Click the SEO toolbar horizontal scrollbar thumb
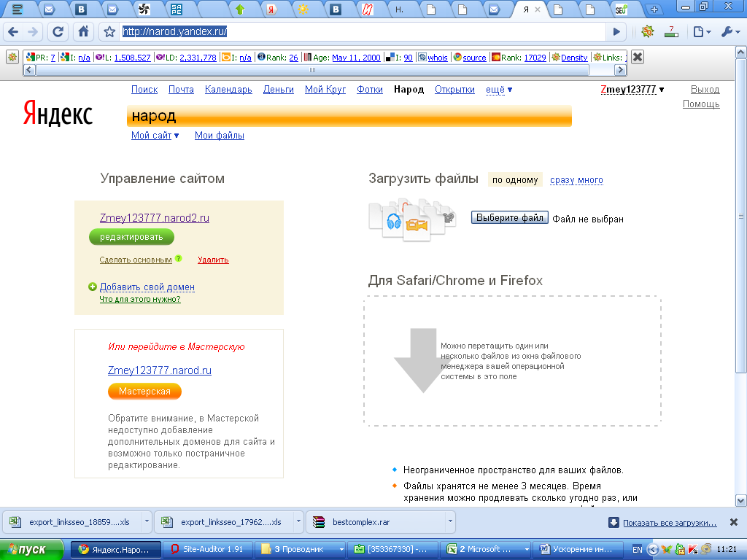 click(312, 70)
